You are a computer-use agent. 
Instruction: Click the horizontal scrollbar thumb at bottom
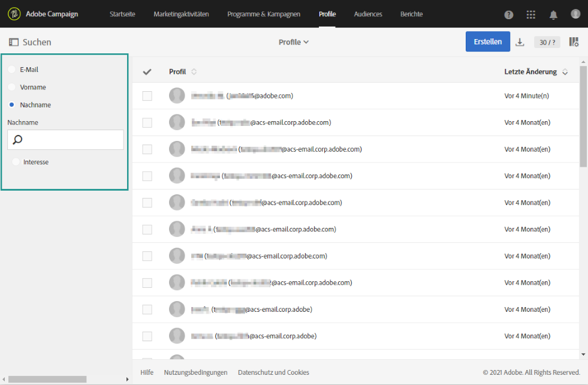point(47,380)
